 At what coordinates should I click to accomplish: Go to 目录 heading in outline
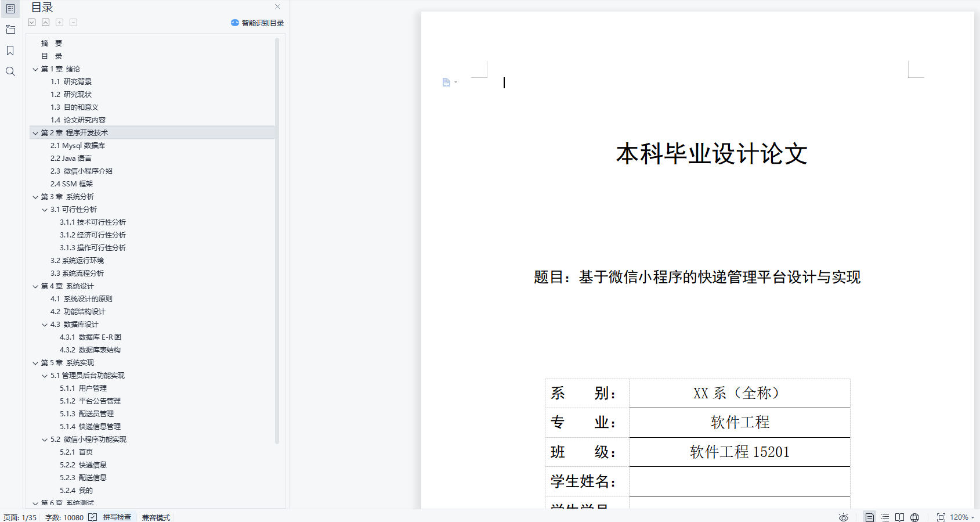pyautogui.click(x=52, y=56)
